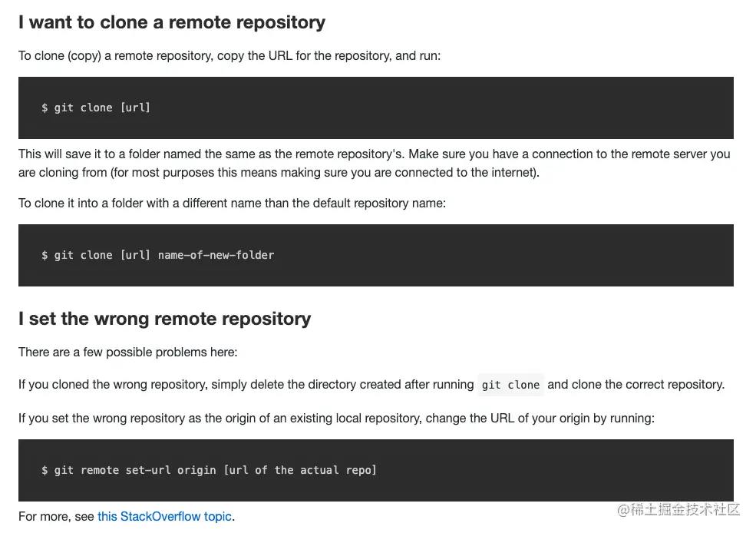Image resolution: width=756 pixels, height=533 pixels.
Task: Click the 'I want to clone a remote repository' heading
Action: pyautogui.click(x=172, y=22)
